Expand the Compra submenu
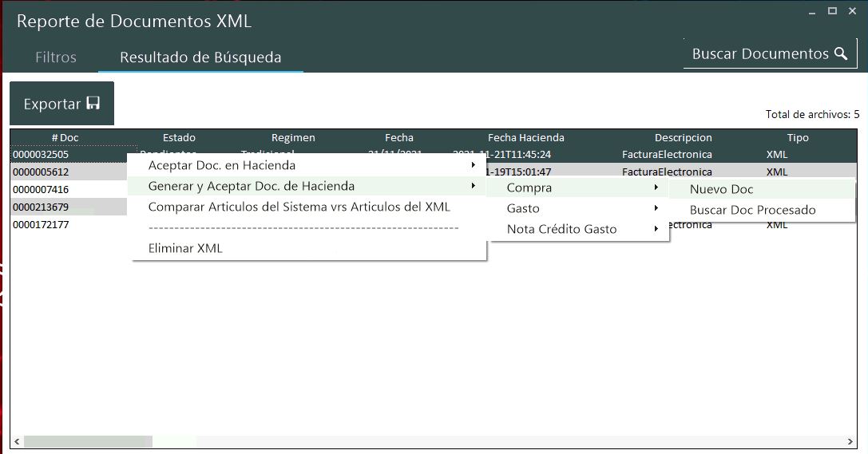The height and width of the screenshot is (454, 868). (x=529, y=188)
